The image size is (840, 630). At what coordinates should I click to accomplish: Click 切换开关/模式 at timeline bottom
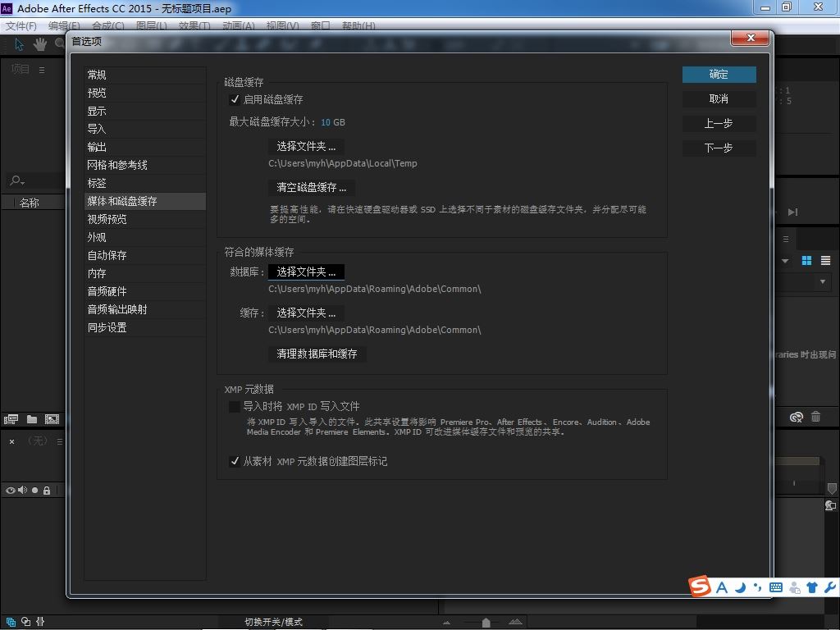274,622
